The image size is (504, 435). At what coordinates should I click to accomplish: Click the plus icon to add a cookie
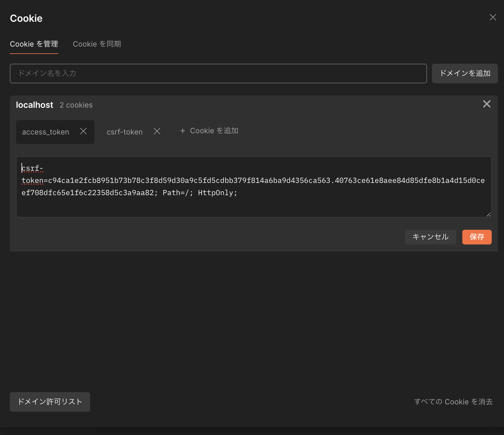183,131
